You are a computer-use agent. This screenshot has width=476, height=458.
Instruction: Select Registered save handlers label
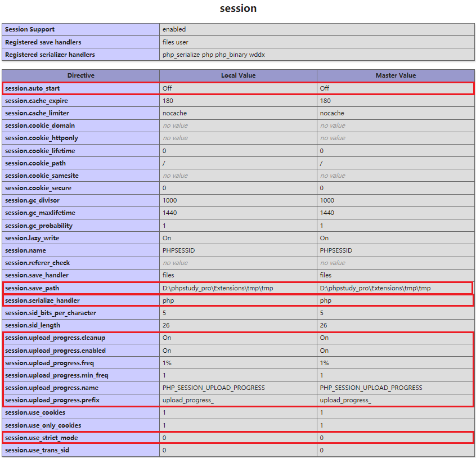coord(43,42)
